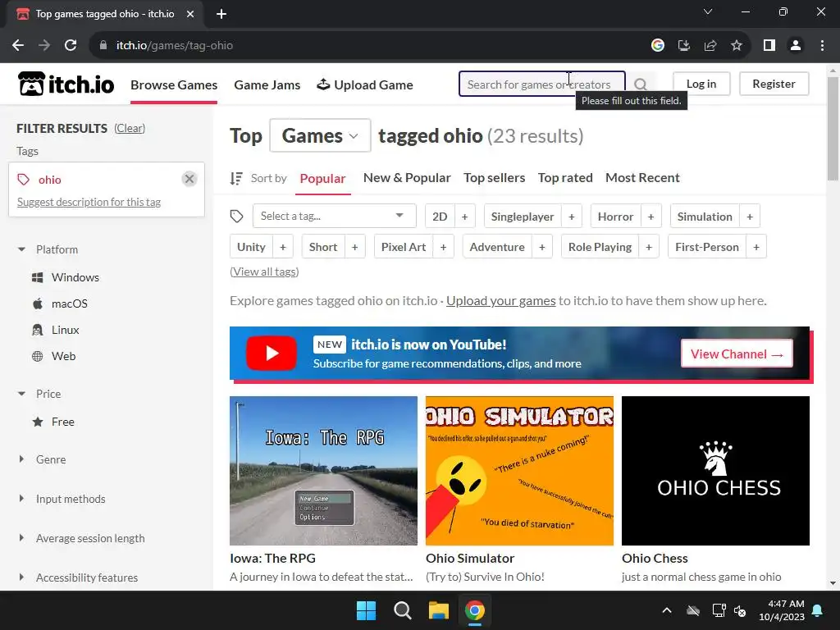Select the Popular sort tab
Screen dimensions: 840x630
pos(322,178)
